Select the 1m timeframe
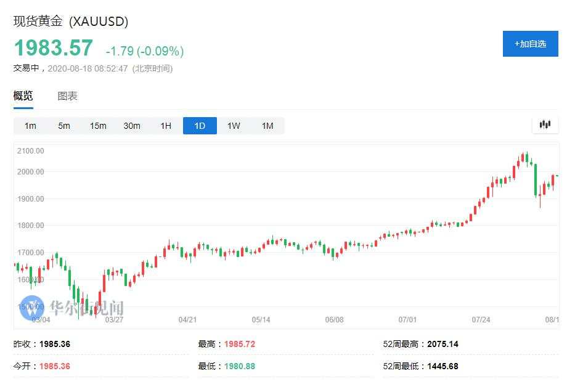567x392 pixels. (30, 126)
